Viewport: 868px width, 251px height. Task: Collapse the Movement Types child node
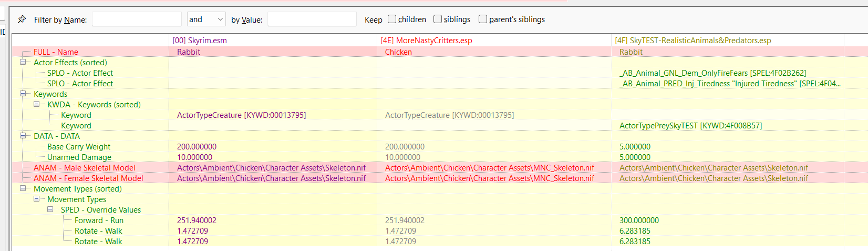click(x=37, y=199)
